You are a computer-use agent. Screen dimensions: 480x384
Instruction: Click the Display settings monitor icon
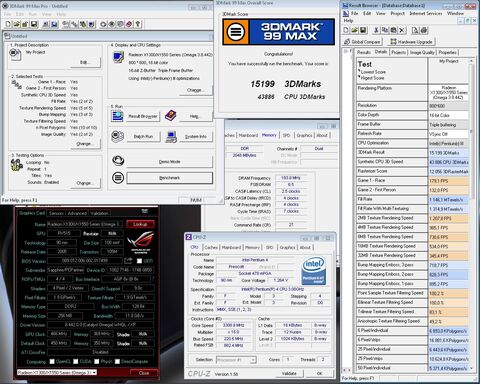[x=118, y=57]
